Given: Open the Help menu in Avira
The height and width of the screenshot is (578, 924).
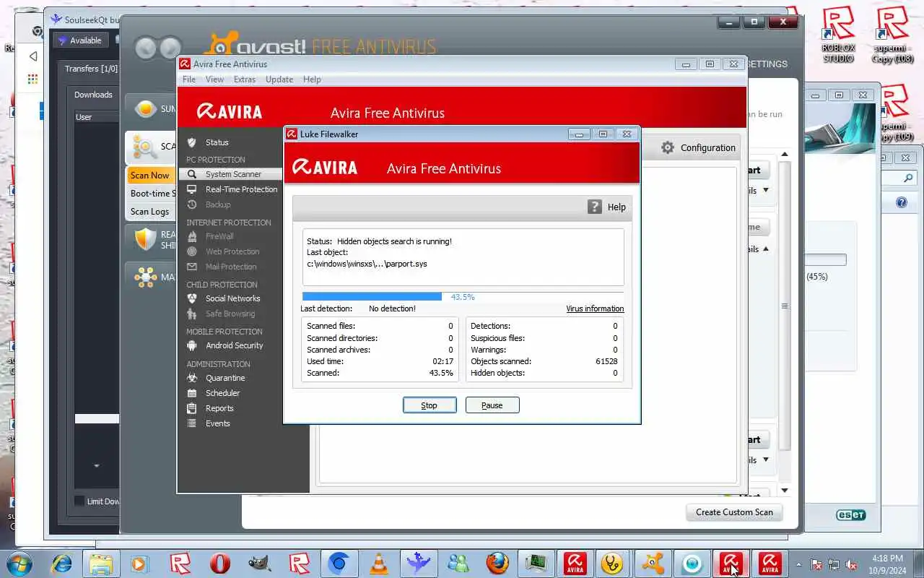Looking at the screenshot, I should 312,79.
